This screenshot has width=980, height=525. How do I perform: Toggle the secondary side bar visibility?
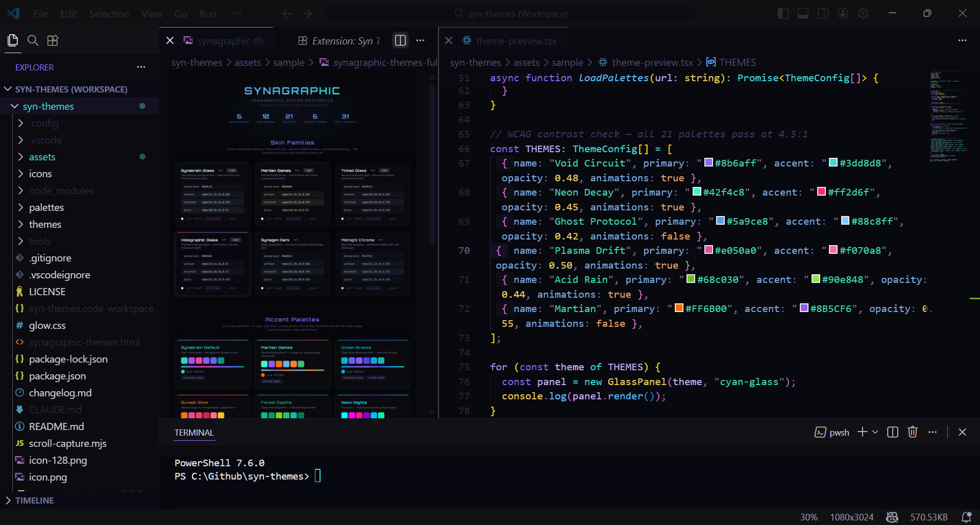click(823, 13)
